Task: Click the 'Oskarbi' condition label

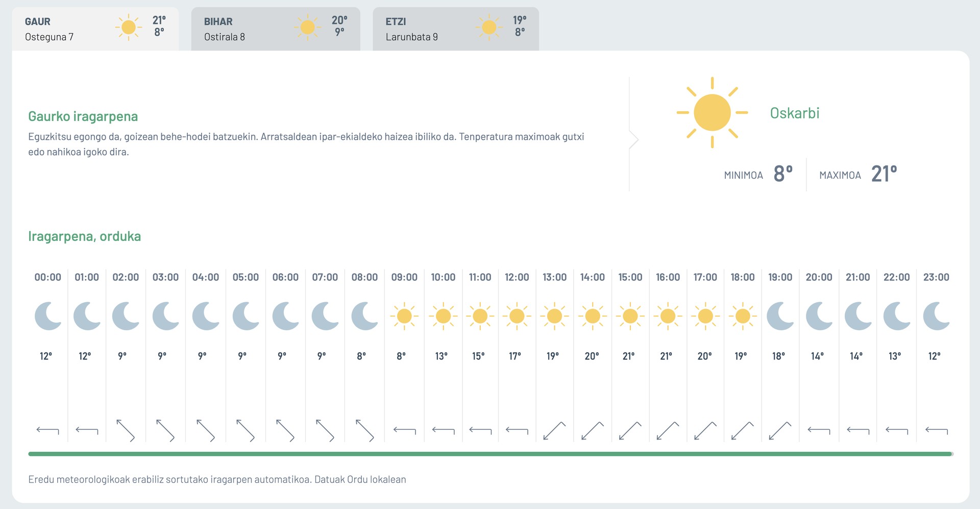Action: click(x=795, y=113)
